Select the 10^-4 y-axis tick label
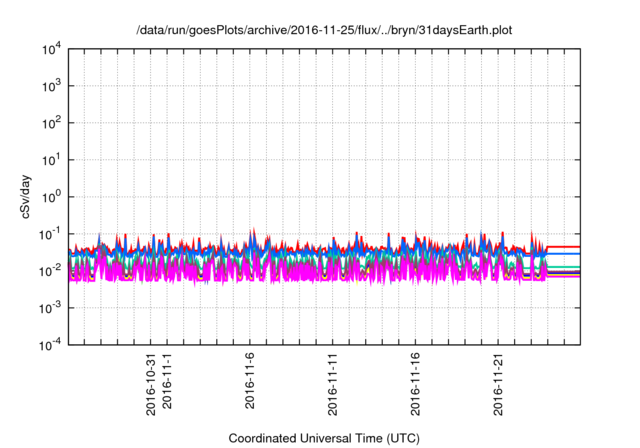Image resolution: width=640 pixels, height=448 pixels. 50,345
